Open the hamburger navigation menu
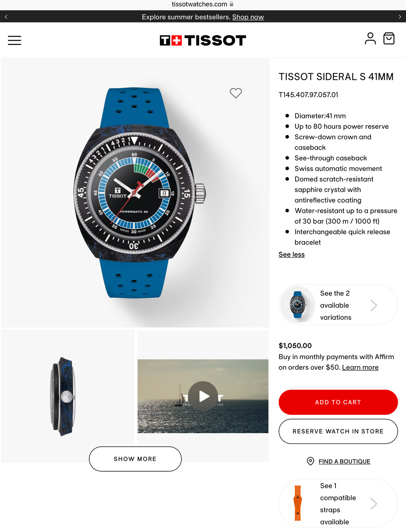Screen dimensions: 406x532 click(15, 40)
